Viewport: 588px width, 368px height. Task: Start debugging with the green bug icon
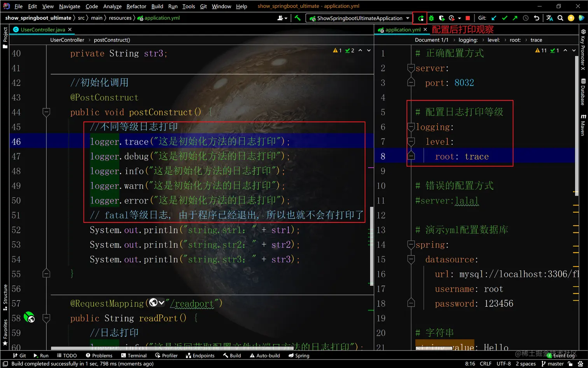tap(431, 18)
